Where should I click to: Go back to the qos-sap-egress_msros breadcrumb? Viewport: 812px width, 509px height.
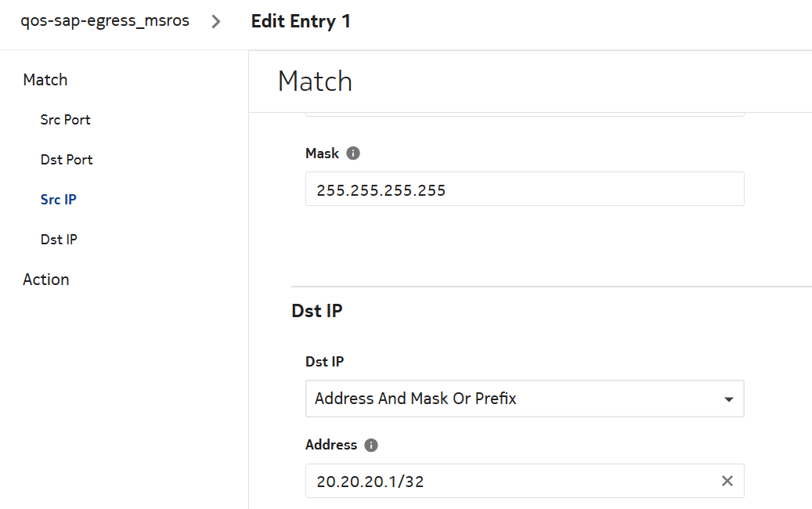(105, 21)
